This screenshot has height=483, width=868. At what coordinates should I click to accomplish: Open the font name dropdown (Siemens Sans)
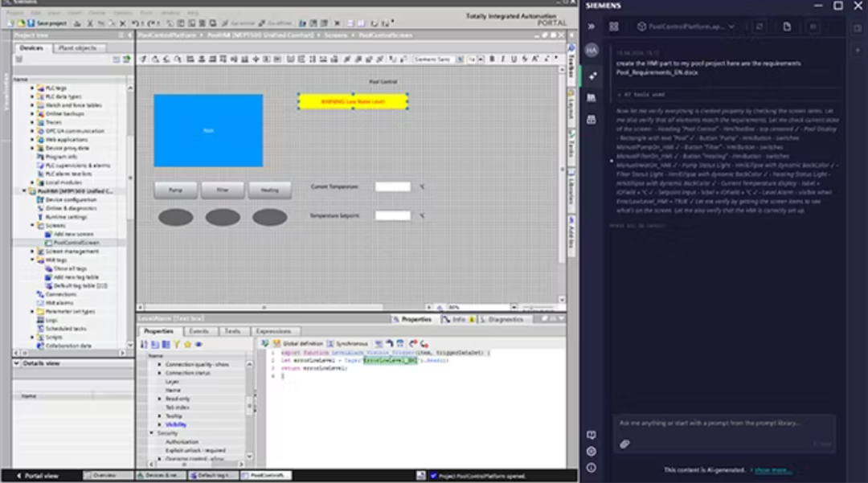[x=460, y=59]
